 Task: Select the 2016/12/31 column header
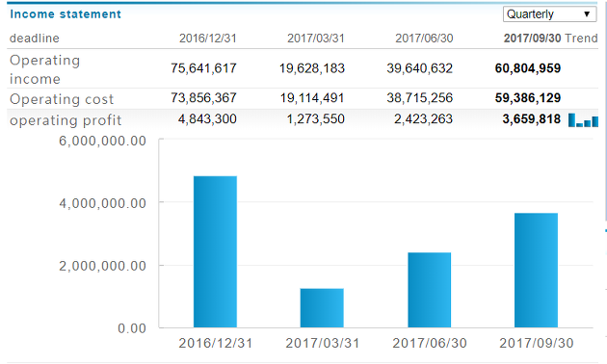pos(208,39)
